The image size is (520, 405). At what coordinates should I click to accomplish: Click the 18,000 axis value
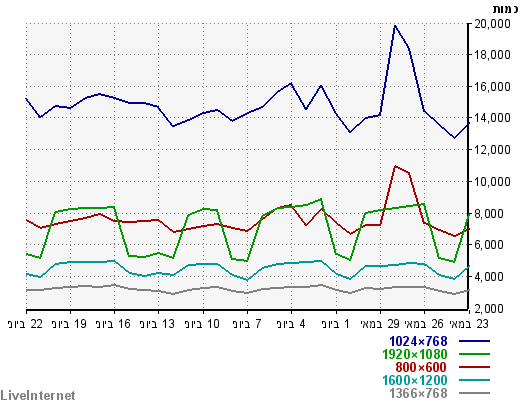(492, 55)
